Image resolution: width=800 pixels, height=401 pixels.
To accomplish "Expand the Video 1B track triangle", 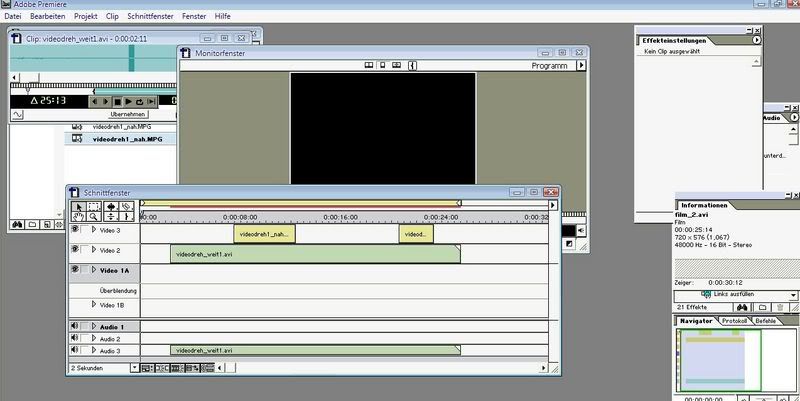I will pyautogui.click(x=94, y=304).
